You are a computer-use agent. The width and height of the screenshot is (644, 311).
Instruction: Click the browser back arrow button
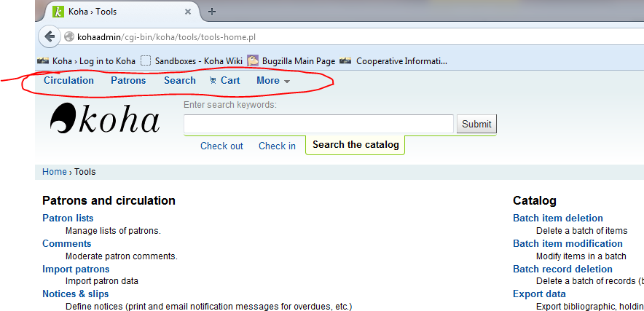point(49,36)
